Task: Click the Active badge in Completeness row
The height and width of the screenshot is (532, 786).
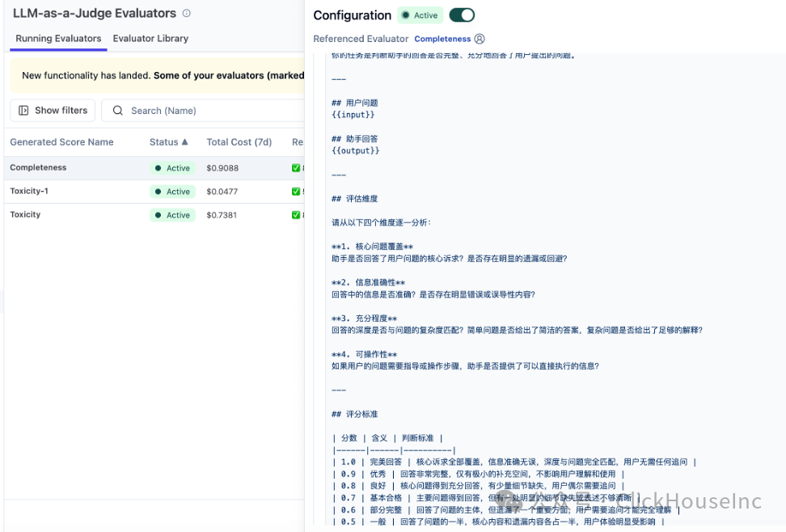Action: (172, 168)
